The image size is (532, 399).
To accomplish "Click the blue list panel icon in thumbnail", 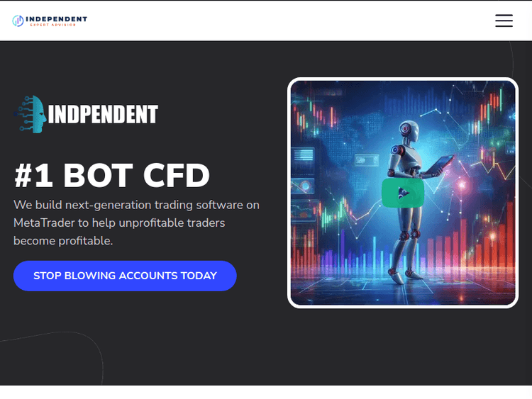I will tap(304, 156).
